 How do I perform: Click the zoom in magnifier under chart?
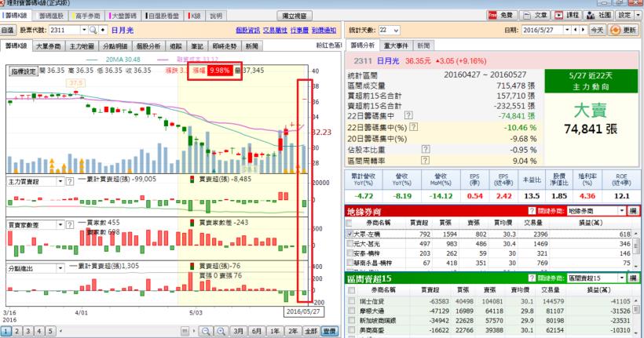pyautogui.click(x=221, y=331)
